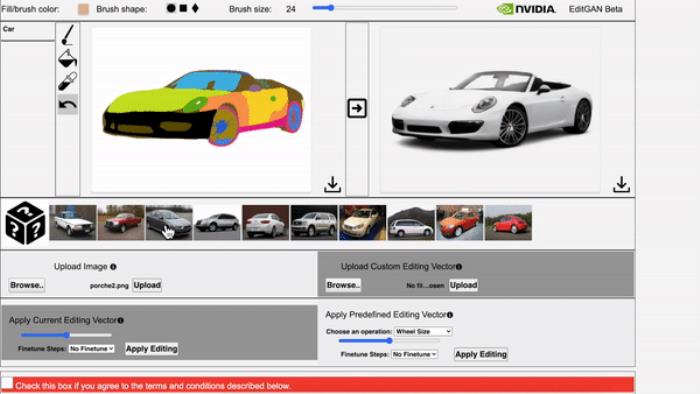Download the generated car image
The height and width of the screenshot is (394, 700).
click(x=621, y=184)
